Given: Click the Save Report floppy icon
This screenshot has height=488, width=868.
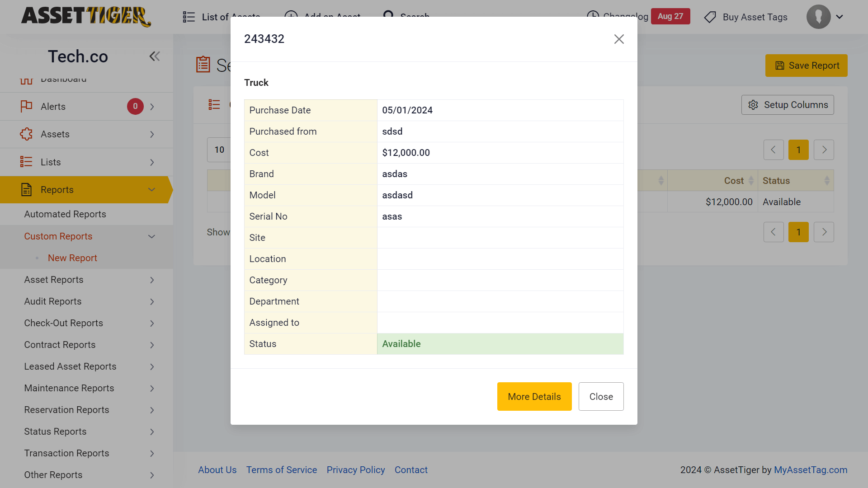Looking at the screenshot, I should click(x=780, y=66).
